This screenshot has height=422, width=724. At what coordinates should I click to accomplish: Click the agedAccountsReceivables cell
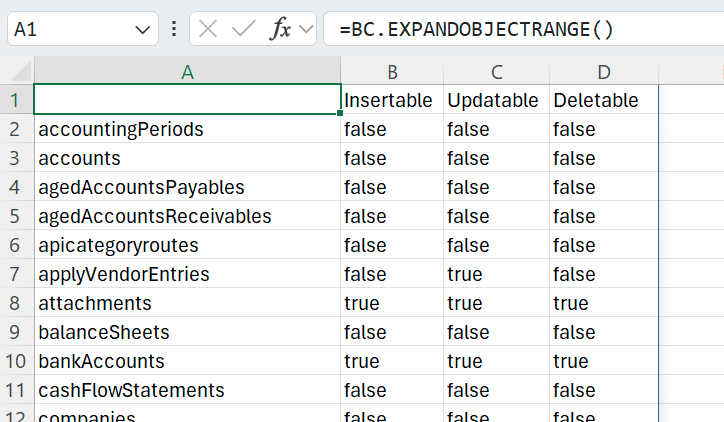[x=187, y=216]
